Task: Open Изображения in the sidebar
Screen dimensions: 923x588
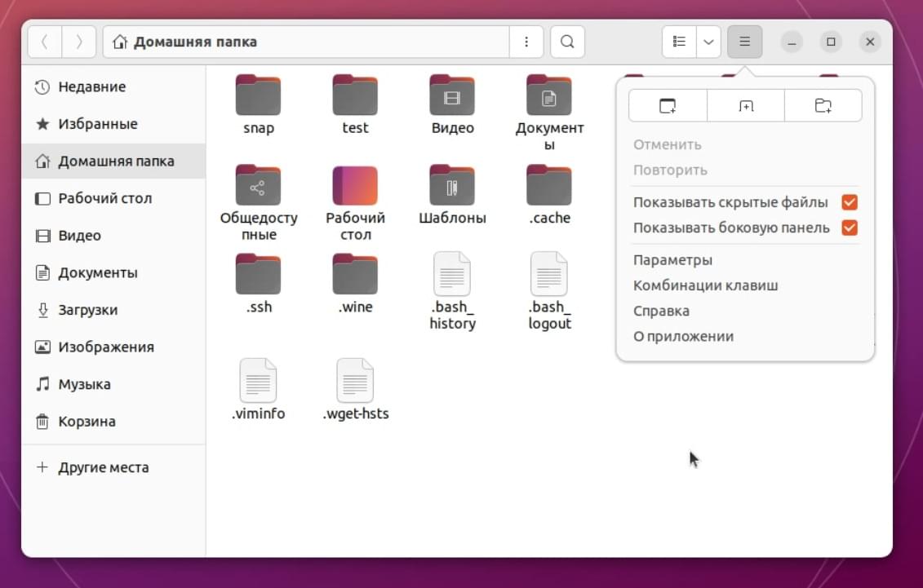Action: pos(113,347)
